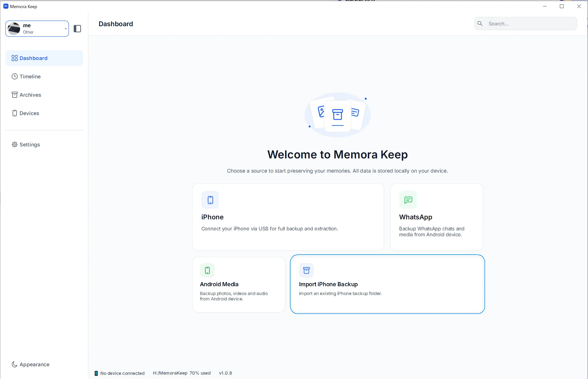Click the Dashboard grid icon

pos(14,58)
